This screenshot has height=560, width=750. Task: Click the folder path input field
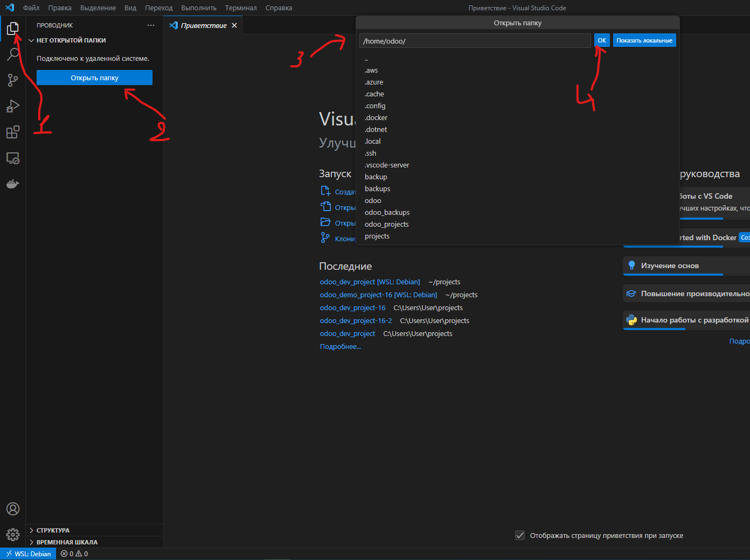475,41
